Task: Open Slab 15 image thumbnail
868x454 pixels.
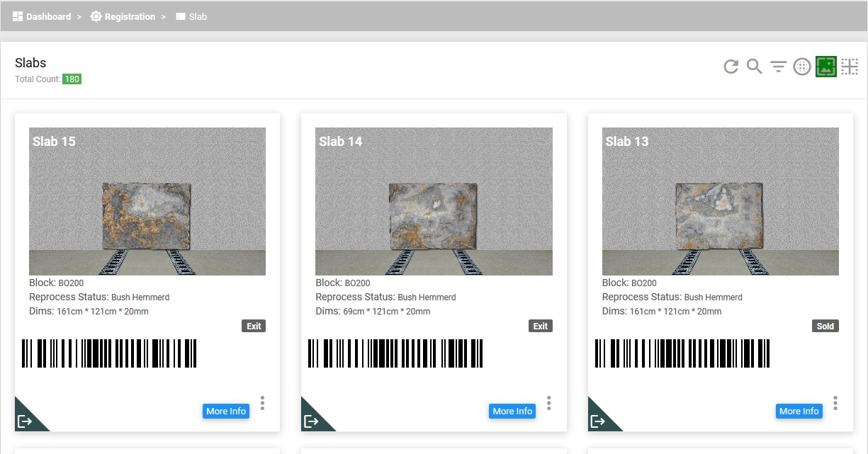Action: 147,201
